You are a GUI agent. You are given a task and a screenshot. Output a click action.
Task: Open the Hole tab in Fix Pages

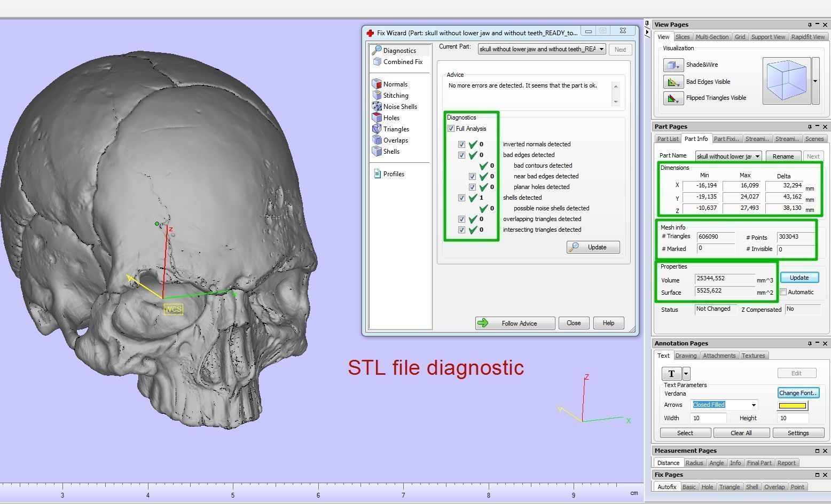[x=707, y=487]
